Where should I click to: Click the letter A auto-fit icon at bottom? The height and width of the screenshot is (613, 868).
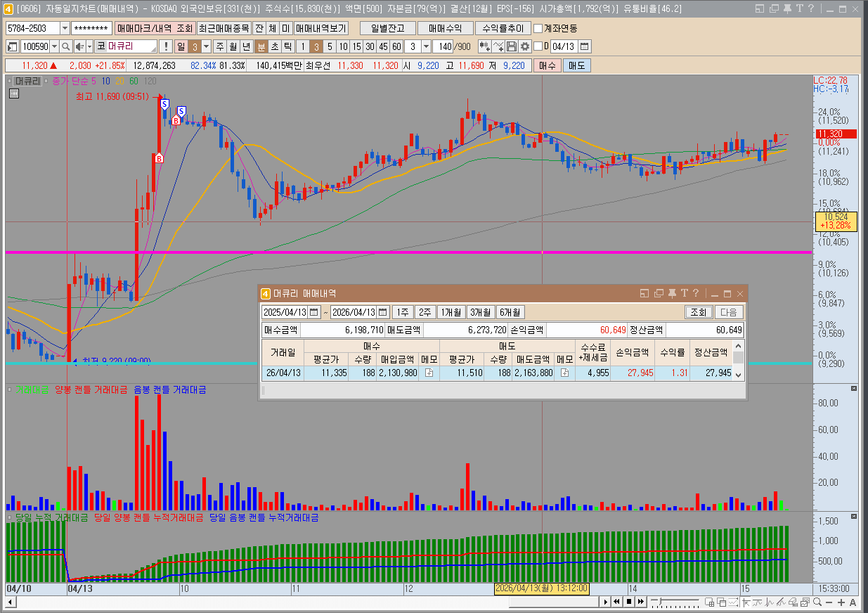853,602
